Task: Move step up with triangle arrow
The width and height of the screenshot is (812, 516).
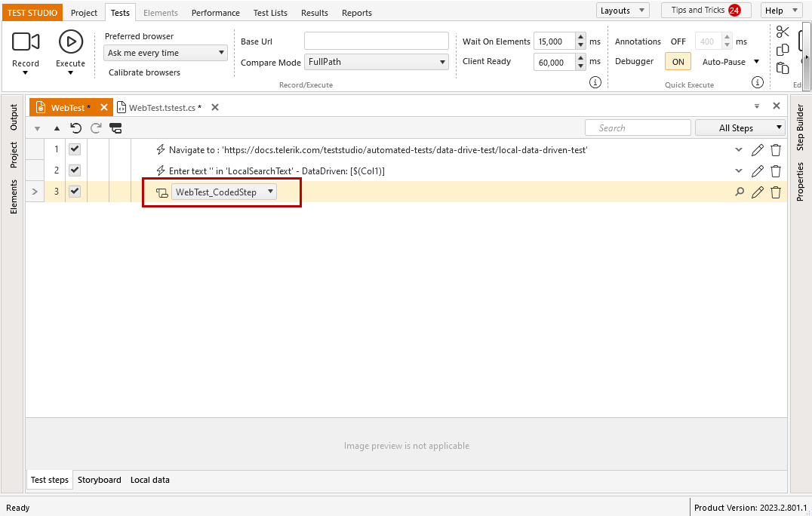Action: [57, 128]
